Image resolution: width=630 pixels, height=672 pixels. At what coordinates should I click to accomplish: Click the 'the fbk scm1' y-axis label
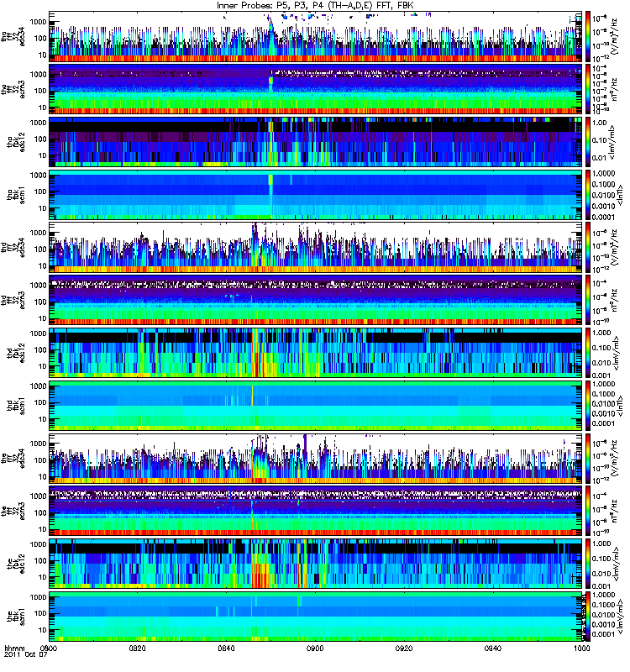tap(16, 617)
